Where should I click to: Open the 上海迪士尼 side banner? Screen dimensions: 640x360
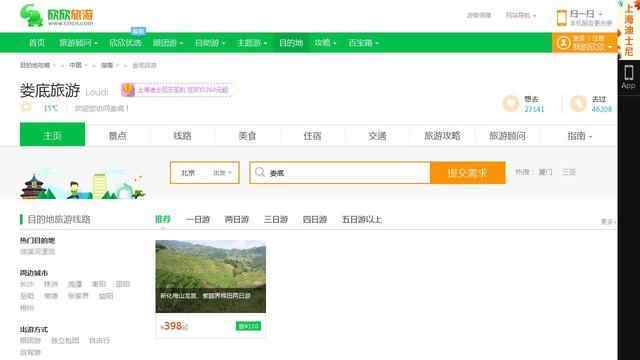(x=629, y=29)
